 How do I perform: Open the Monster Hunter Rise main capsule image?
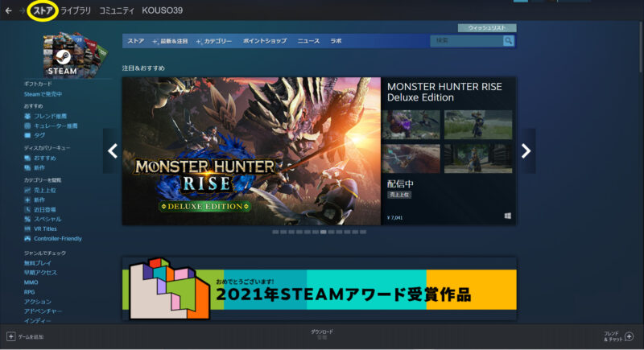click(251, 151)
